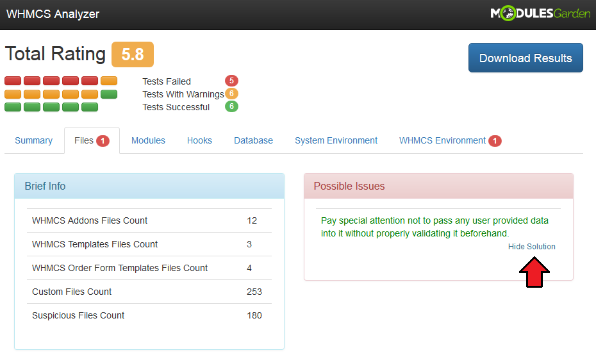Click the ModulesGarden logo

tap(540, 13)
